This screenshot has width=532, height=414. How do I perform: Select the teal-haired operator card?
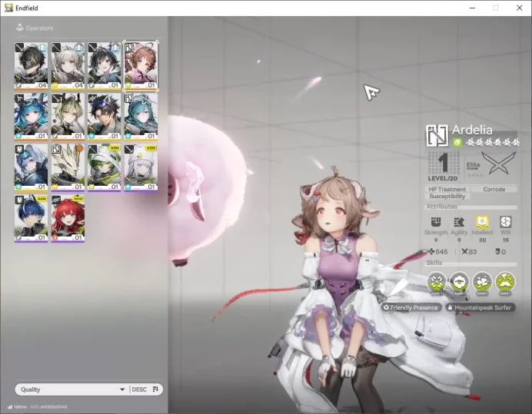point(141,117)
